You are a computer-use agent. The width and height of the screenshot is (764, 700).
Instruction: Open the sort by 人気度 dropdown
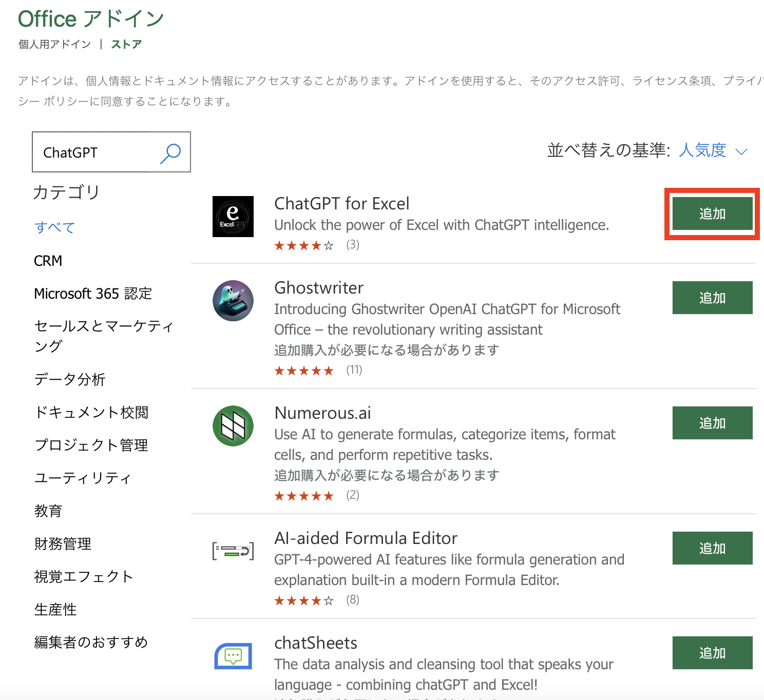[x=713, y=150]
